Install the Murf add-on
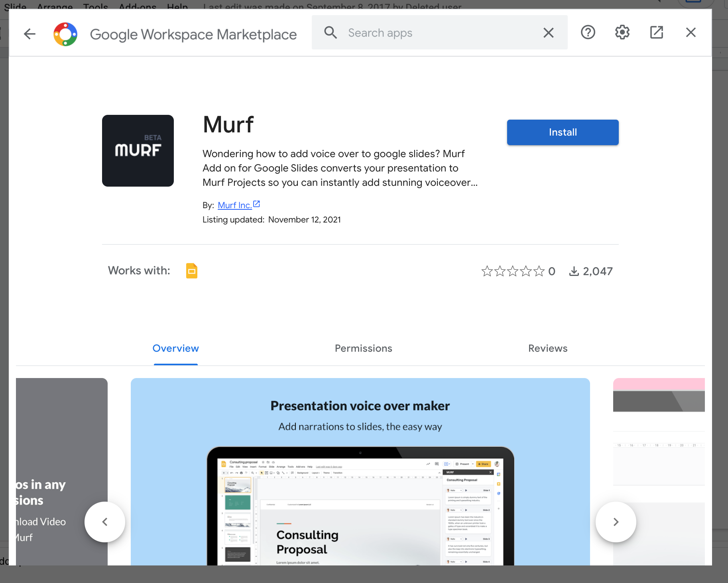The width and height of the screenshot is (728, 583). (563, 132)
